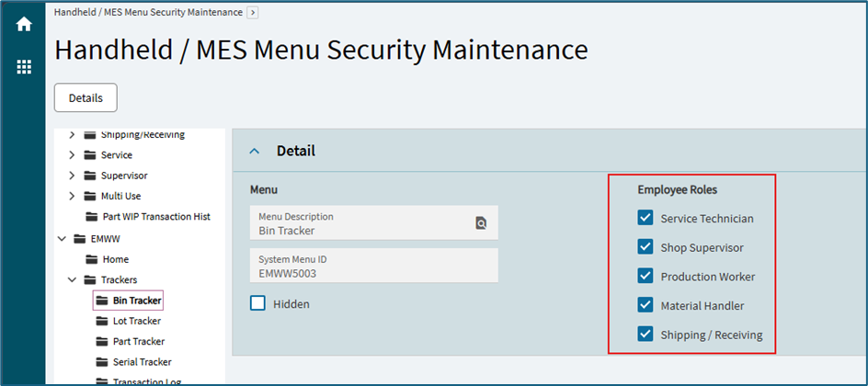Click the System Menu ID field
Viewport: 868px width, 386px height.
click(373, 267)
